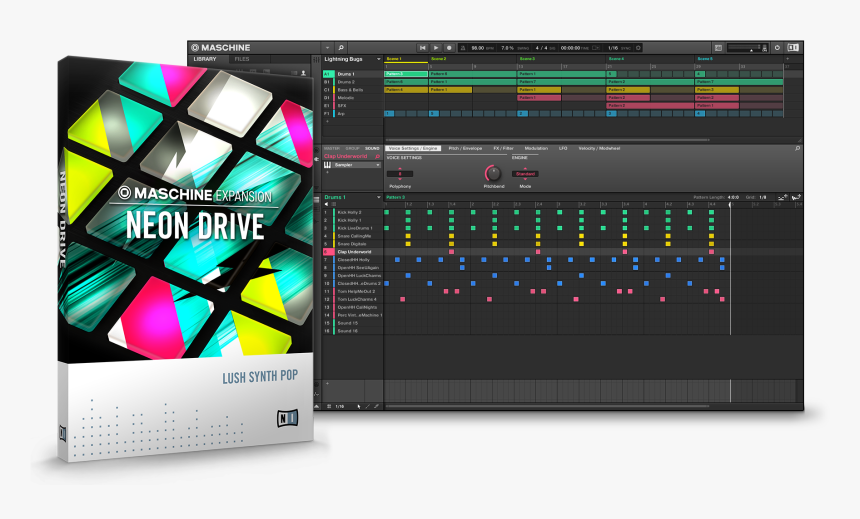The width and height of the screenshot is (860, 519).
Task: Add a plug-in slot below Sampler
Action: point(327,172)
